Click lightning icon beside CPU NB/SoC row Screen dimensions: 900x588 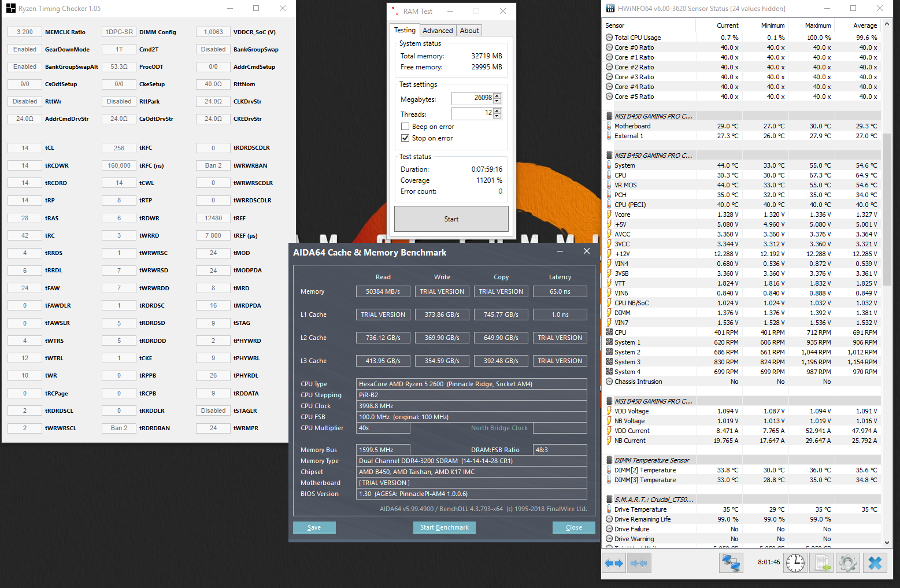609,303
